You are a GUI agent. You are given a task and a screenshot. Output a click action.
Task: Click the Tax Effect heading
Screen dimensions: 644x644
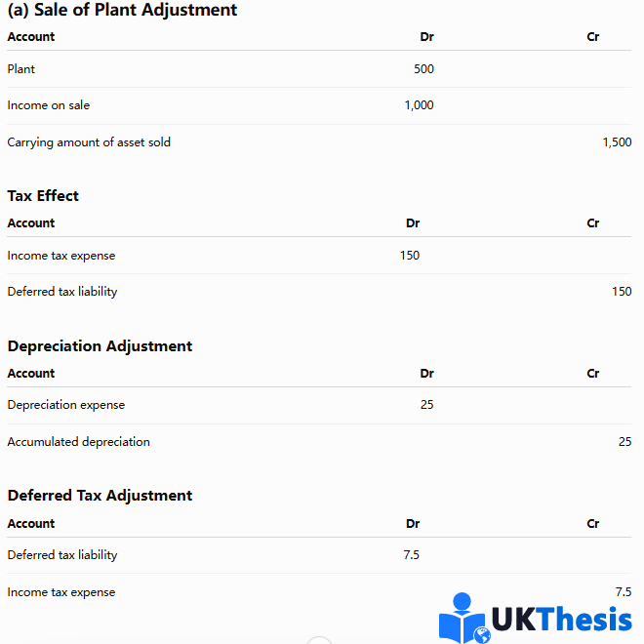(x=43, y=196)
